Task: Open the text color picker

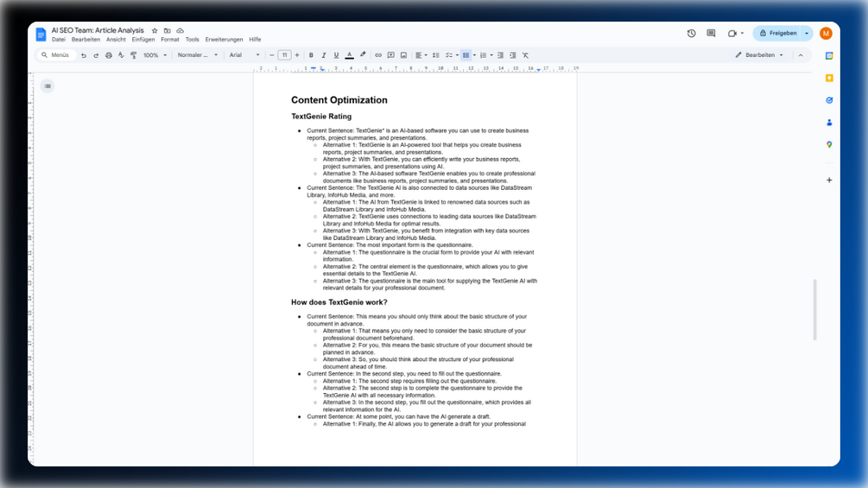Action: [x=349, y=55]
